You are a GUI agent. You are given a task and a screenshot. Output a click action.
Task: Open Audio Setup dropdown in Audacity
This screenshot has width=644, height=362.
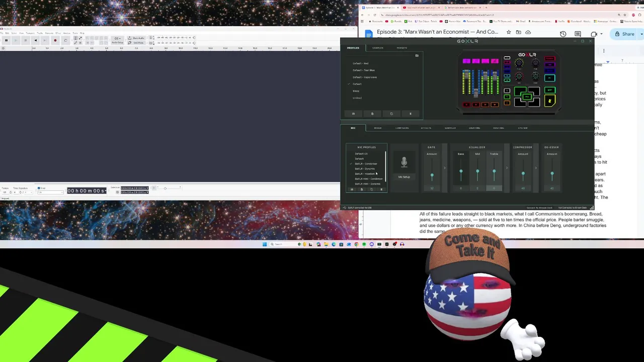click(x=117, y=40)
